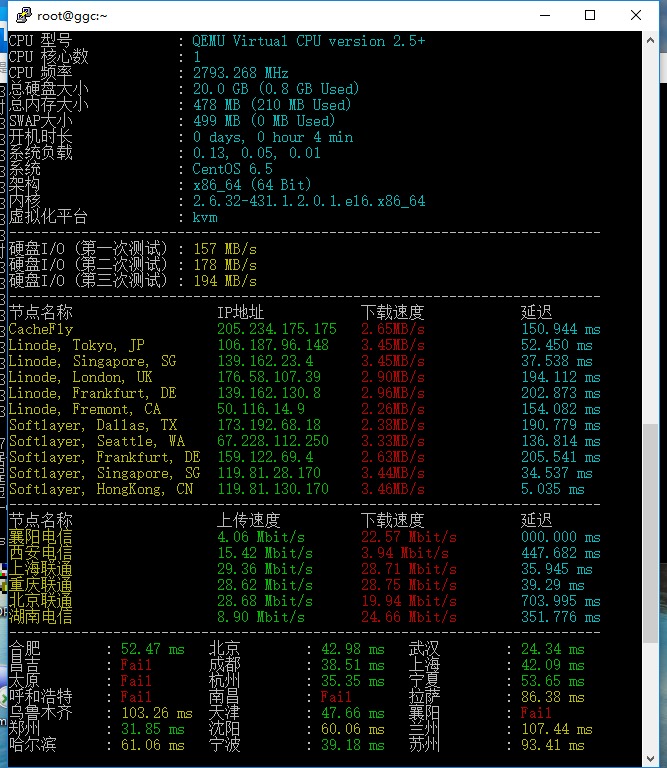Click the kernel version 2.6.32-431.1.2.0.1.el6.x86_64

pyautogui.click(x=309, y=201)
